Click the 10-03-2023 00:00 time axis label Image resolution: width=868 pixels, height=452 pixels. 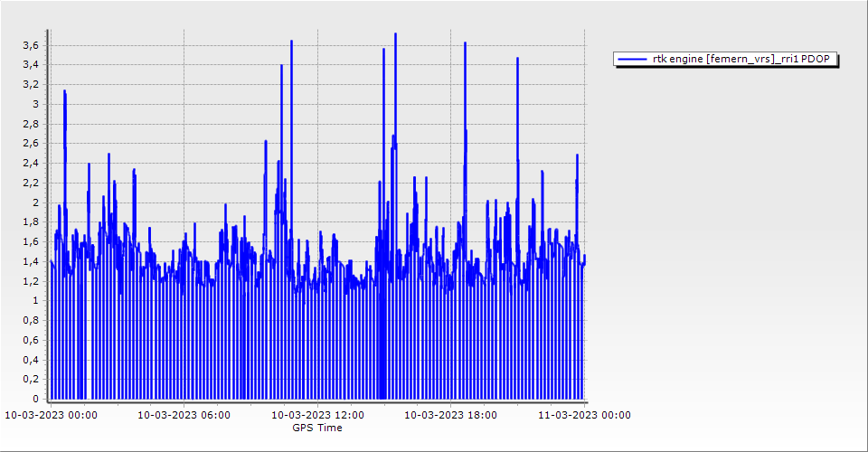51,416
